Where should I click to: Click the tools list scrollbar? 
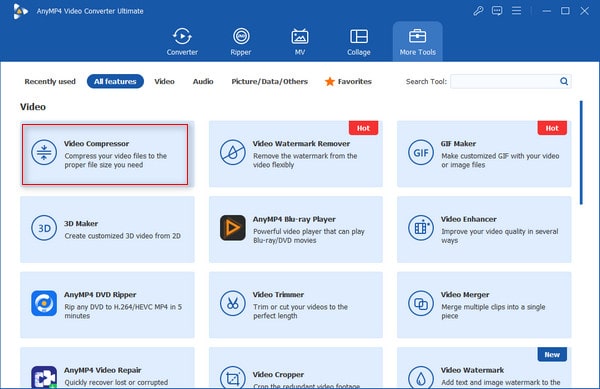(581, 153)
